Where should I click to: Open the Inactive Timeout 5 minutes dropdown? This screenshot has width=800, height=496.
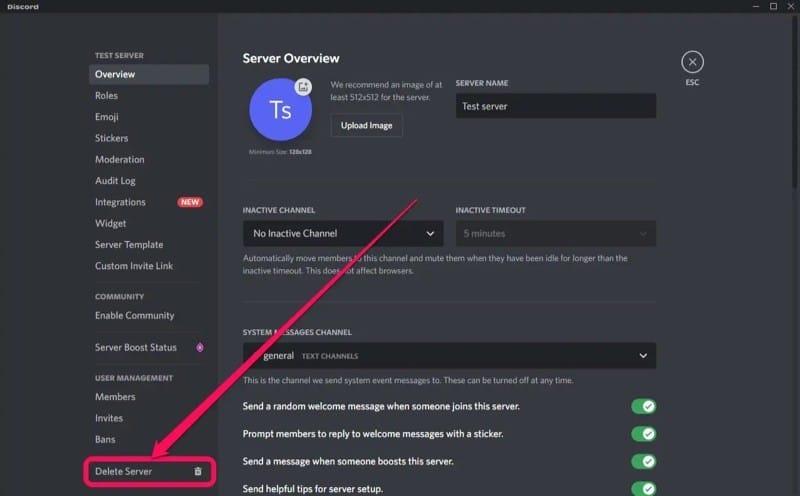coord(556,233)
